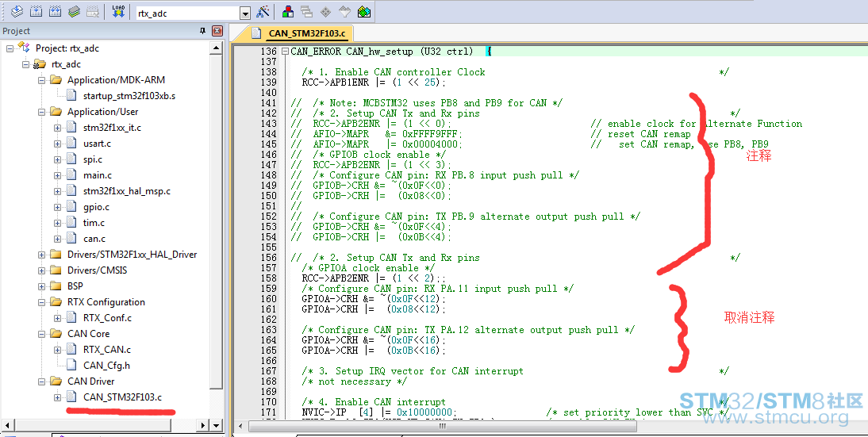The width and height of the screenshot is (868, 437).
Task: Click "CAN_ERROR CAN_hw_setup (U32 ctrl)" function header
Action: point(382,52)
